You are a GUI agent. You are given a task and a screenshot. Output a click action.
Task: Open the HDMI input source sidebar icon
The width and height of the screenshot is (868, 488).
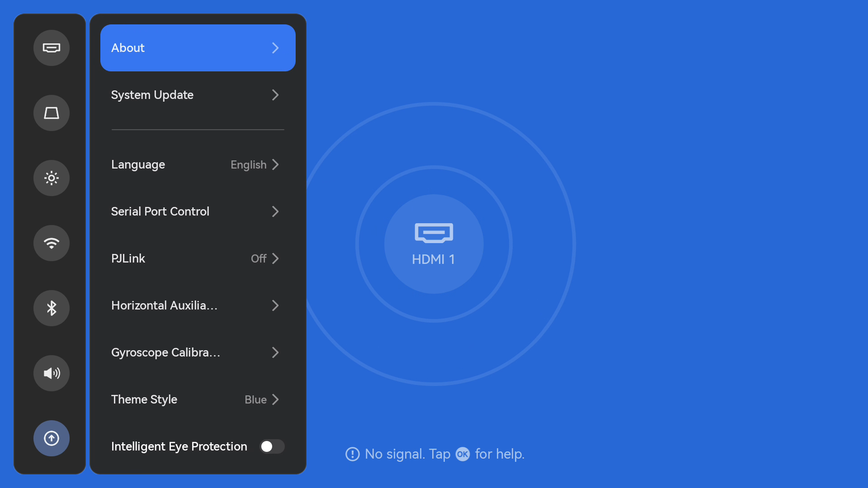(52, 48)
